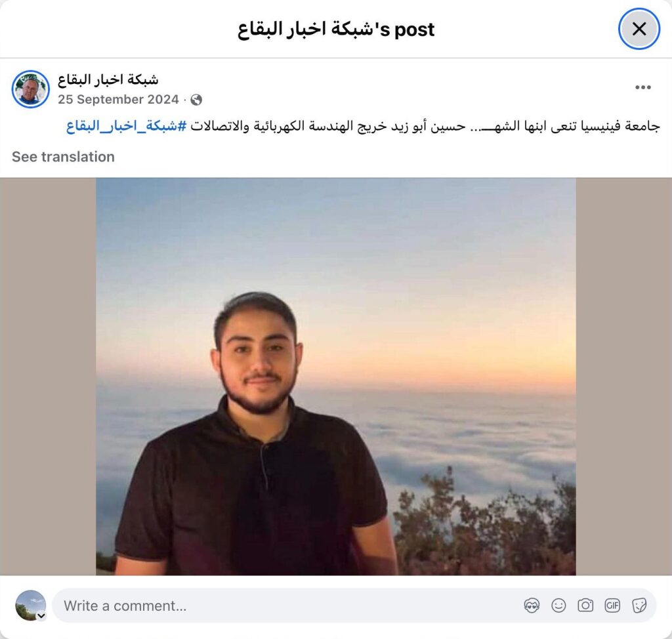The width and height of the screenshot is (672, 639).
Task: Add a GIF to the comment
Action: tap(612, 606)
